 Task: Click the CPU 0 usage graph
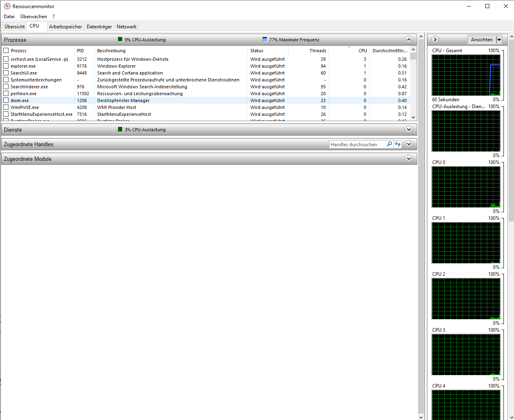(x=466, y=187)
